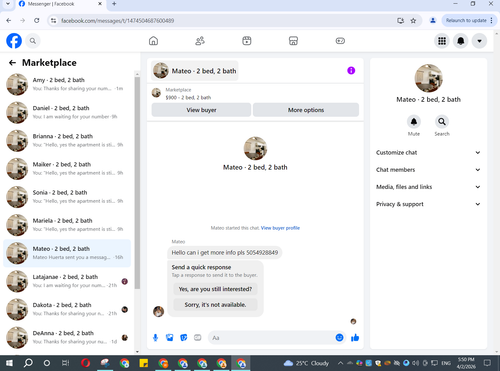Toggle the purple conversation info button
This screenshot has height=371, width=500.
click(x=351, y=70)
